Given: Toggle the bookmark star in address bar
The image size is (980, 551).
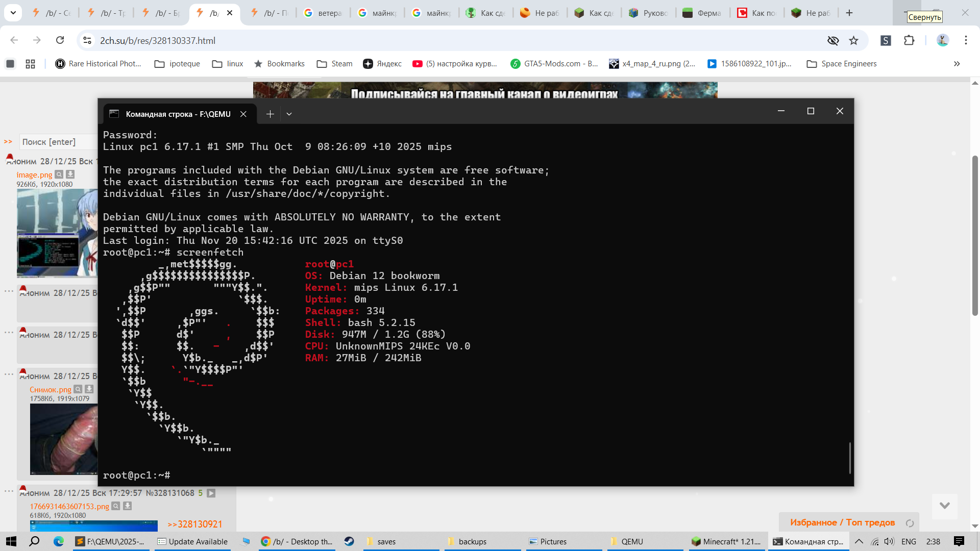Looking at the screenshot, I should (x=853, y=40).
